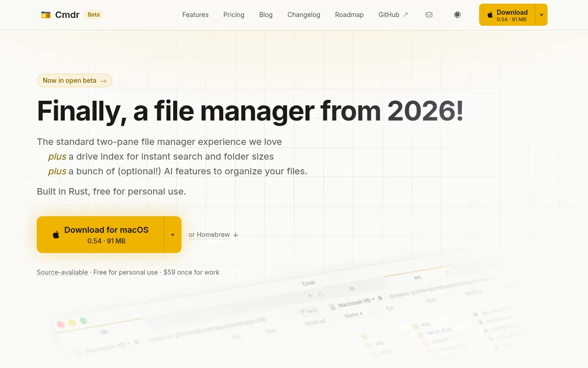Open the Changelog menu item
This screenshot has width=588, height=368.
[304, 15]
